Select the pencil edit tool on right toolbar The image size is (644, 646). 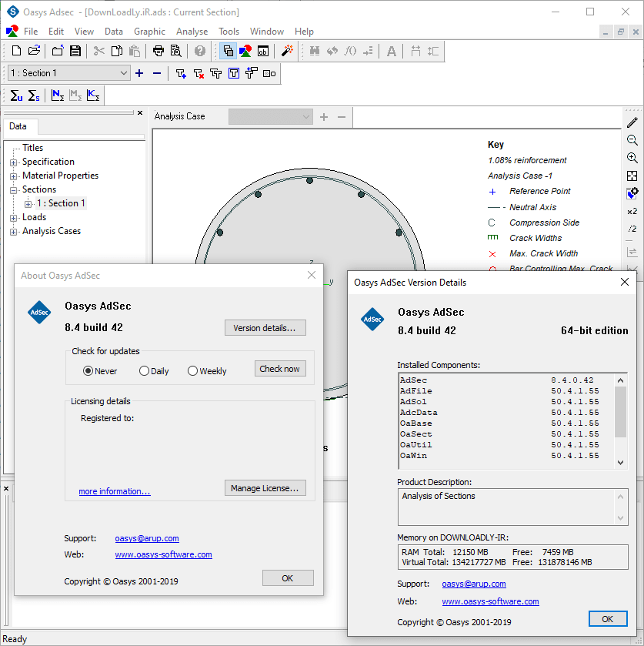pos(632,122)
